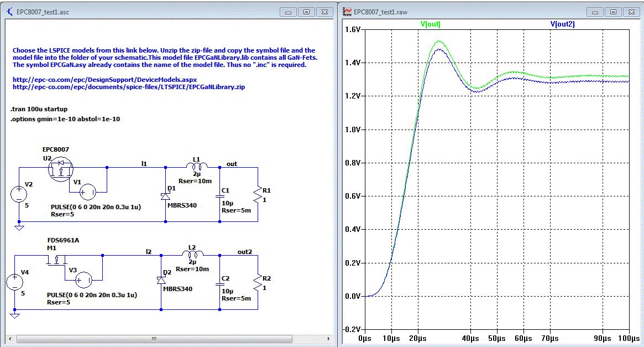Click pulse source V1 symbol
644x347 pixels.
pyautogui.click(x=88, y=192)
